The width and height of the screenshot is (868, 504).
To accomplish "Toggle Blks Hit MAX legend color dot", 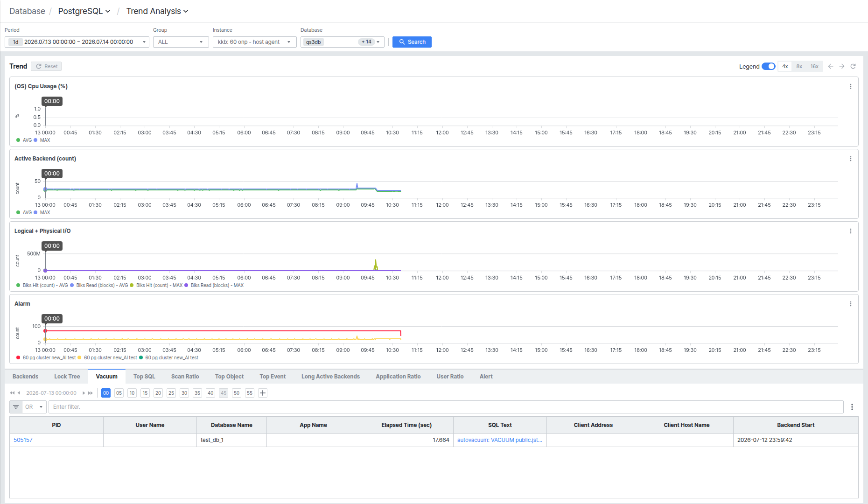I will pos(132,285).
